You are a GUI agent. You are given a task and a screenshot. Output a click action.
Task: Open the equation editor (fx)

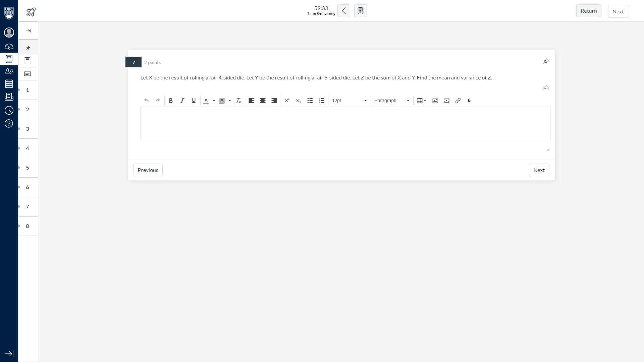point(469,101)
